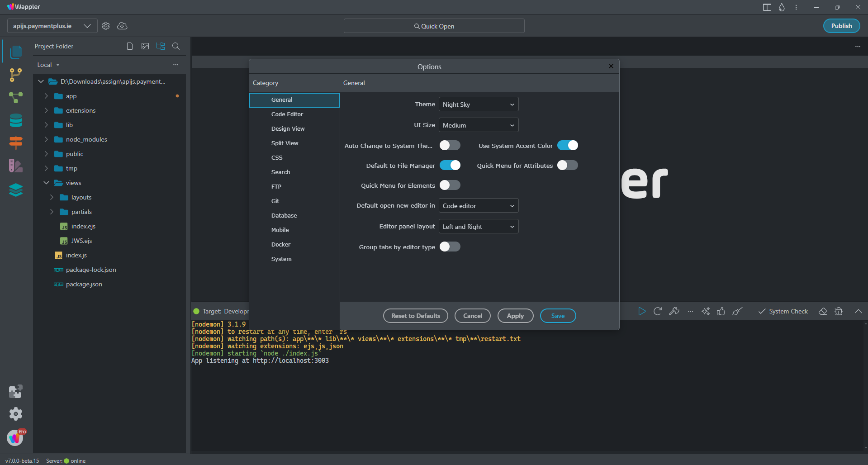Enable Quick Menu for Elements switch
Screen dimensions: 868x465
tap(450, 185)
